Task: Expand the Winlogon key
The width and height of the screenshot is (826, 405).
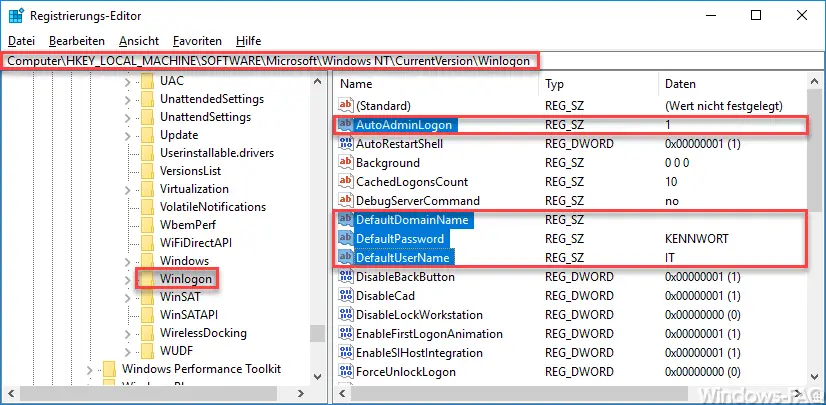Action: [127, 280]
